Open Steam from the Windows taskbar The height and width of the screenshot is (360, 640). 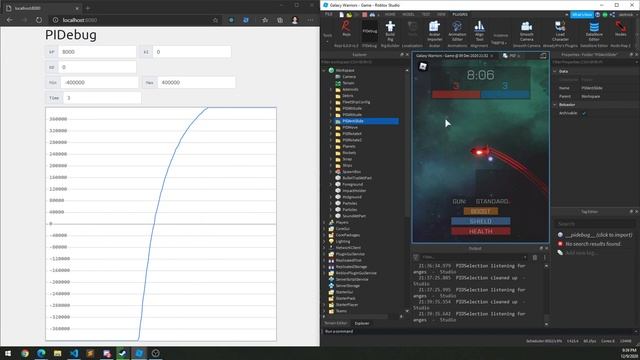[x=122, y=353]
